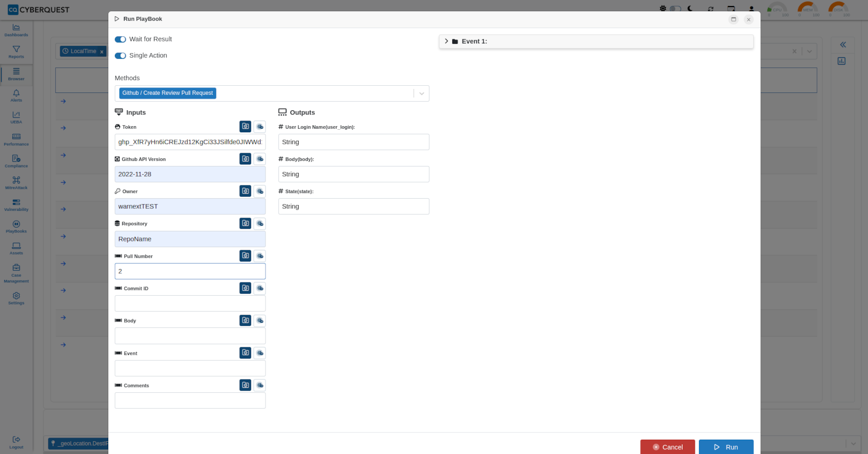This screenshot has width=868, height=454.
Task: Open the Methods dropdown arrow
Action: pyautogui.click(x=422, y=93)
